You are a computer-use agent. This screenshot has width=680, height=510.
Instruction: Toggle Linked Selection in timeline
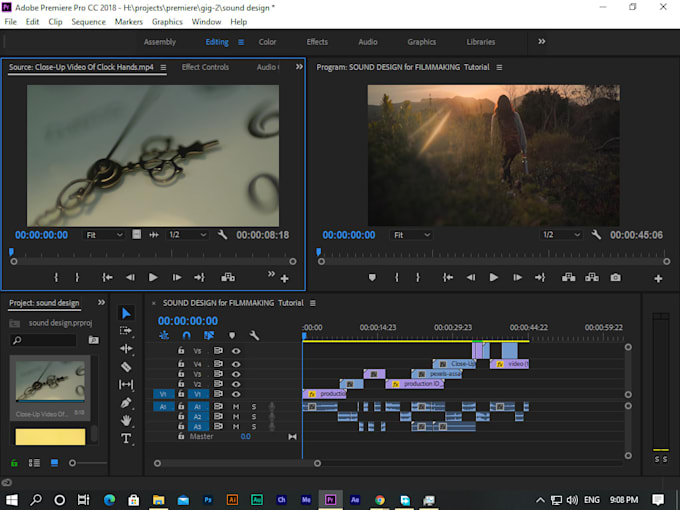pos(209,335)
